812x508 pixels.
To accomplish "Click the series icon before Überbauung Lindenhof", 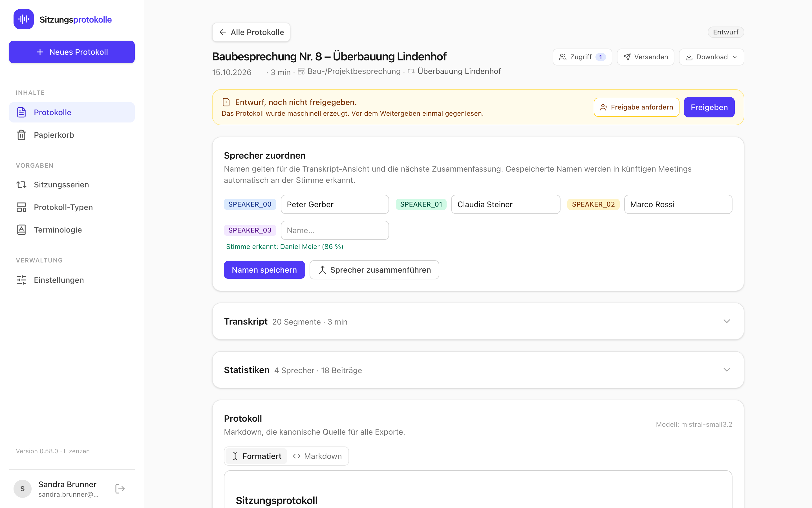I will (411, 71).
